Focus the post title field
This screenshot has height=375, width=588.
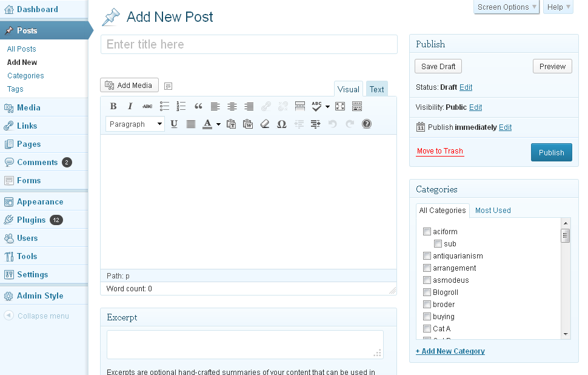tap(249, 44)
